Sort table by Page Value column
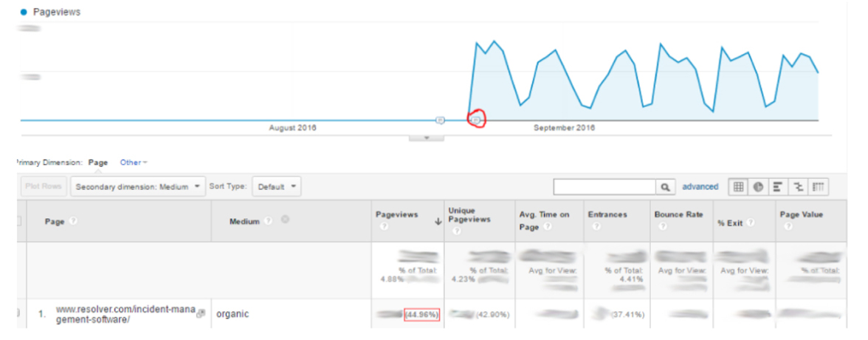Viewport: 868px width, 340px height. point(802,214)
